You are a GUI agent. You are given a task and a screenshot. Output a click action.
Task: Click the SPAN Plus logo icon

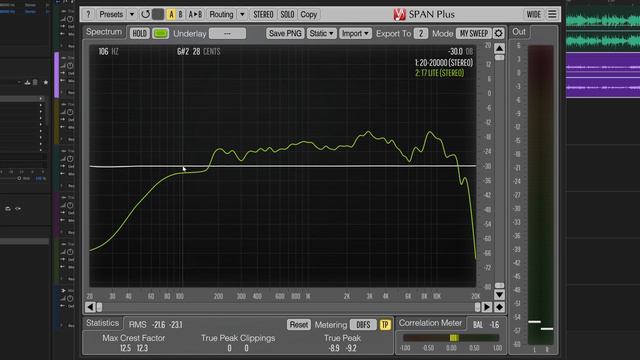(x=399, y=14)
